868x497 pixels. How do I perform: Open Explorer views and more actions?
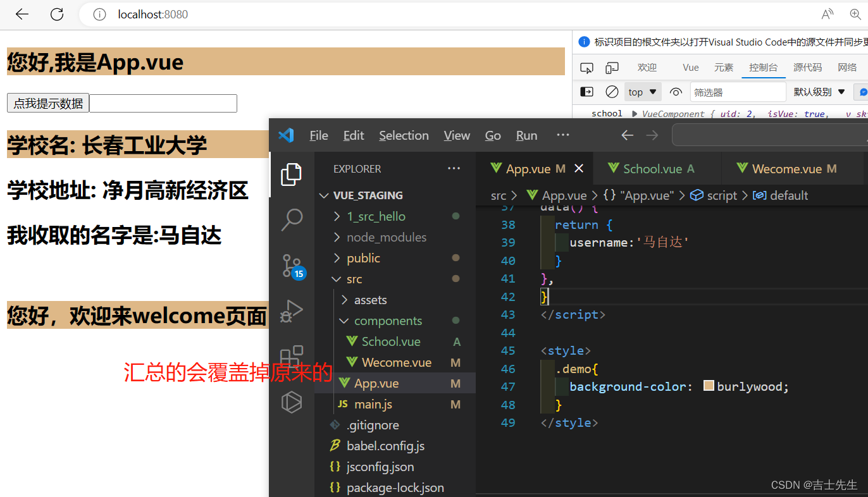pyautogui.click(x=454, y=169)
